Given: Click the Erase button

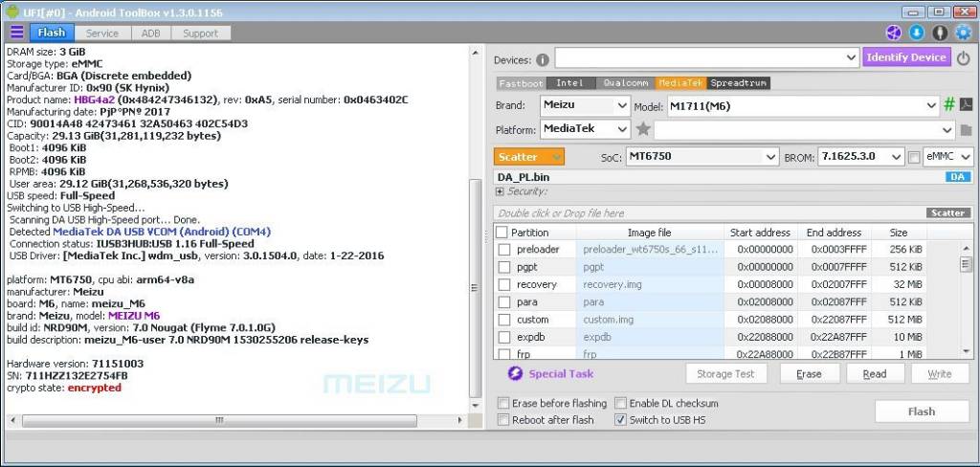Looking at the screenshot, I should point(809,374).
